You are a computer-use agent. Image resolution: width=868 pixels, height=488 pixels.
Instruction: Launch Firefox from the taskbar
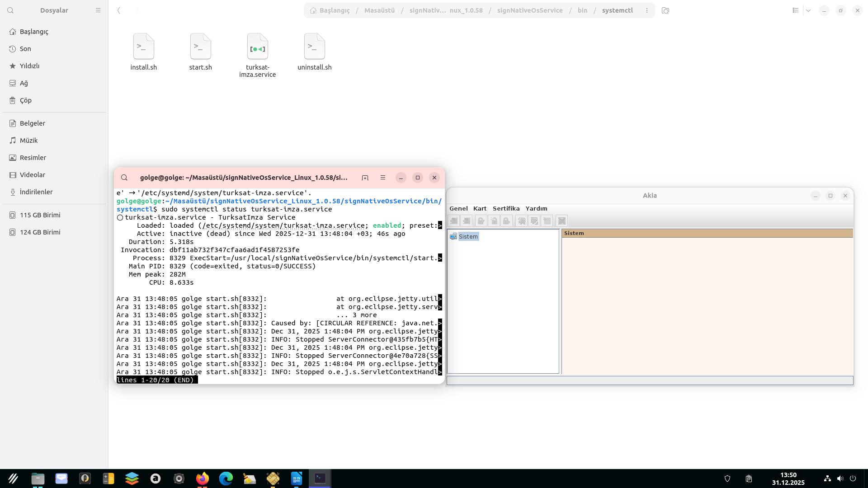pos(203,479)
